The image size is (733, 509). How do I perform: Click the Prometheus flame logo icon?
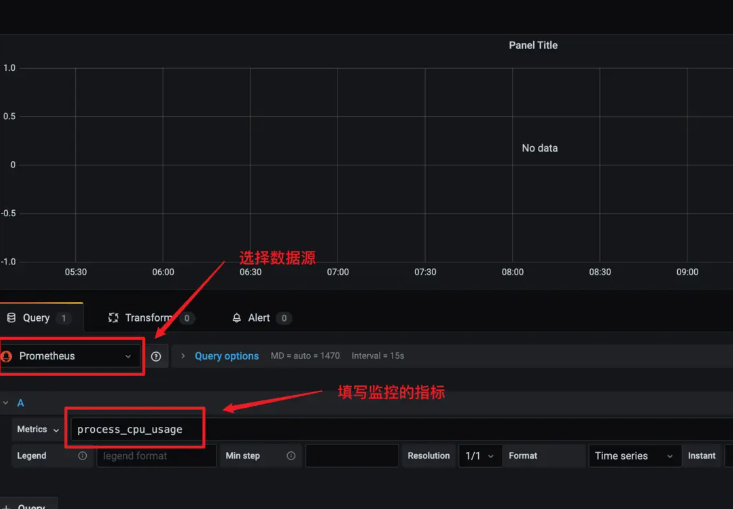pyautogui.click(x=7, y=357)
